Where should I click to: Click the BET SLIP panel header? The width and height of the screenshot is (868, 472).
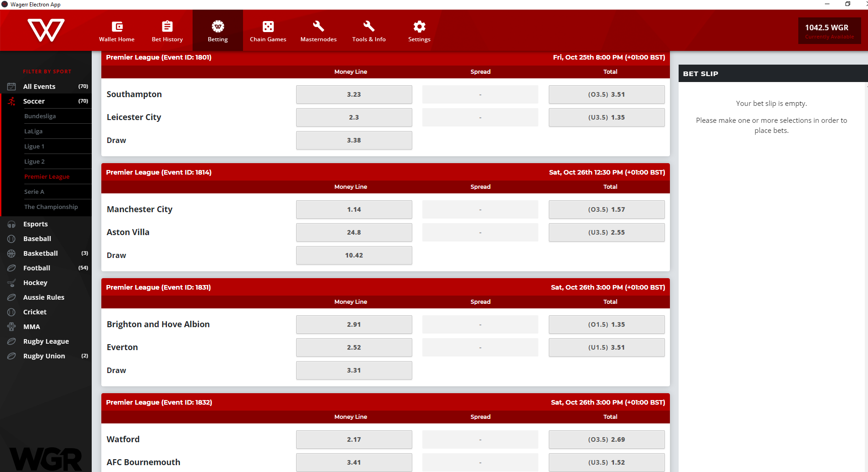click(x=773, y=73)
